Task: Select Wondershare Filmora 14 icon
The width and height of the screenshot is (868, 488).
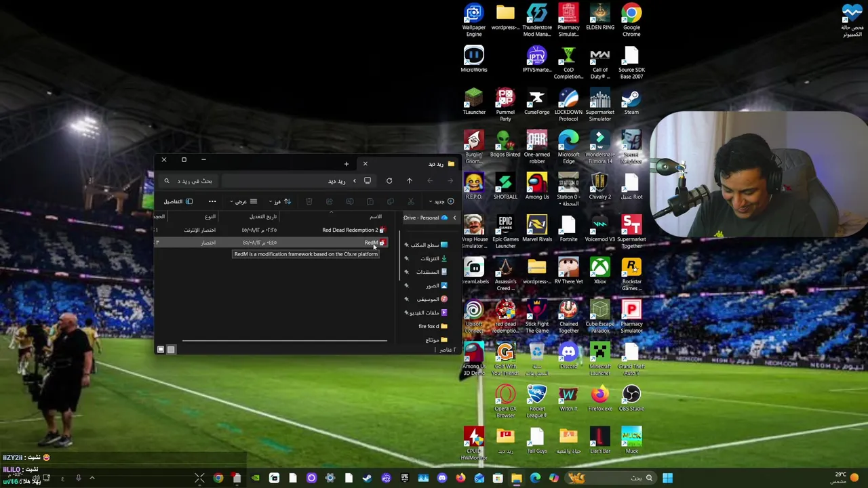Action: coord(600,147)
